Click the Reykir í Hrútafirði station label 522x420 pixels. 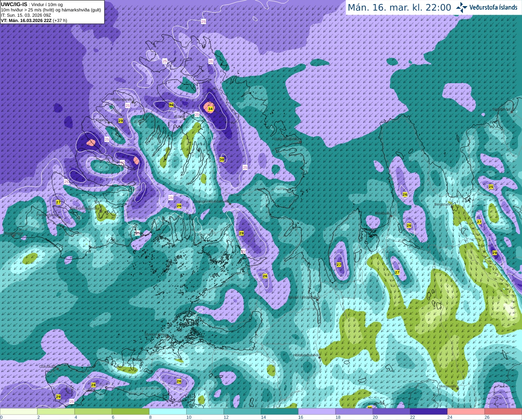pyautogui.click(x=303, y=297)
